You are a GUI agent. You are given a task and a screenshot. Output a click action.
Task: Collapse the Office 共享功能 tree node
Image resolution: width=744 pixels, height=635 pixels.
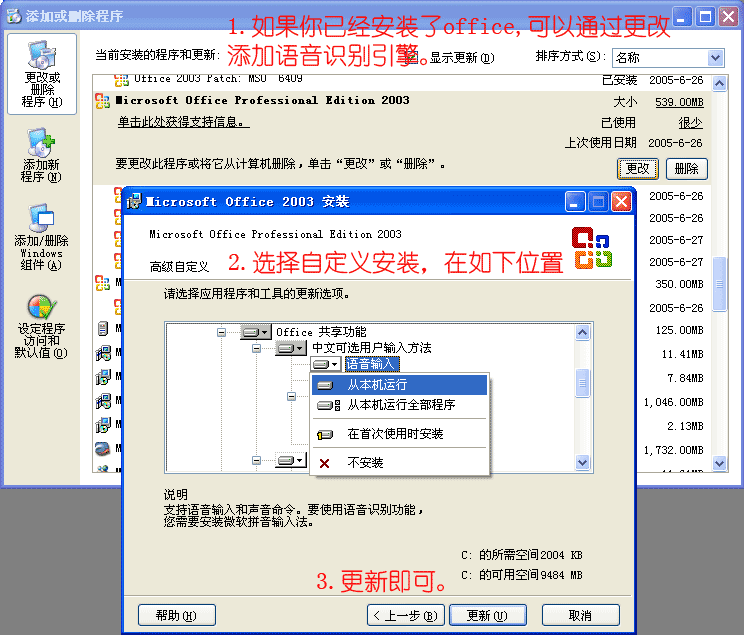pyautogui.click(x=221, y=332)
